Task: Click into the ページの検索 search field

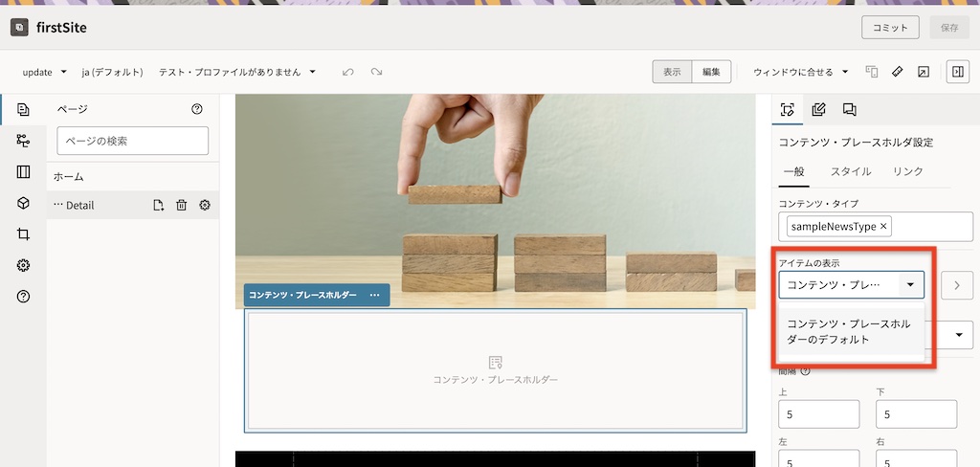Action: [x=132, y=141]
